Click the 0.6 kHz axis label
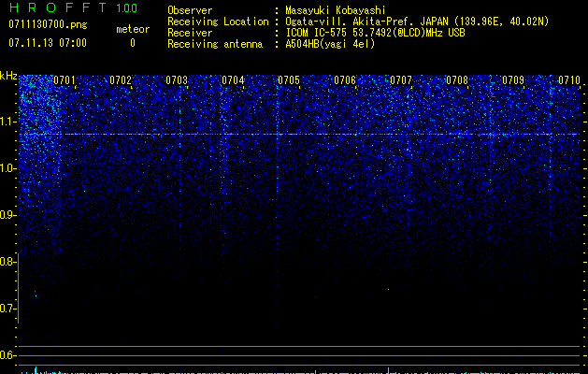The width and height of the screenshot is (588, 374). pos(7,355)
